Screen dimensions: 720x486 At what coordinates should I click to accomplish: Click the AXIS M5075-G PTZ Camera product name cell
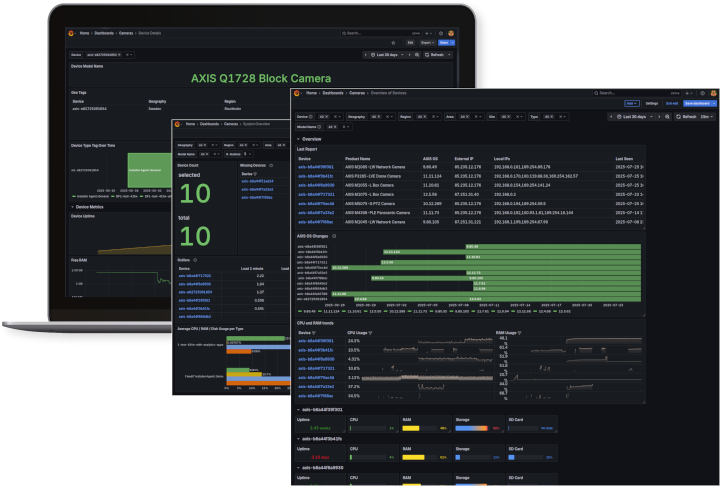click(x=370, y=203)
